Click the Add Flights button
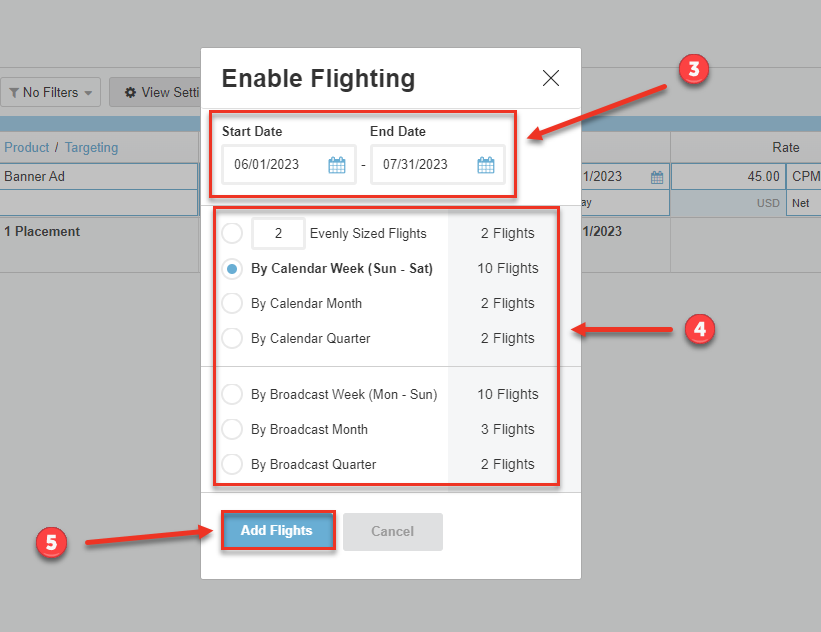The image size is (821, 632). [x=277, y=531]
